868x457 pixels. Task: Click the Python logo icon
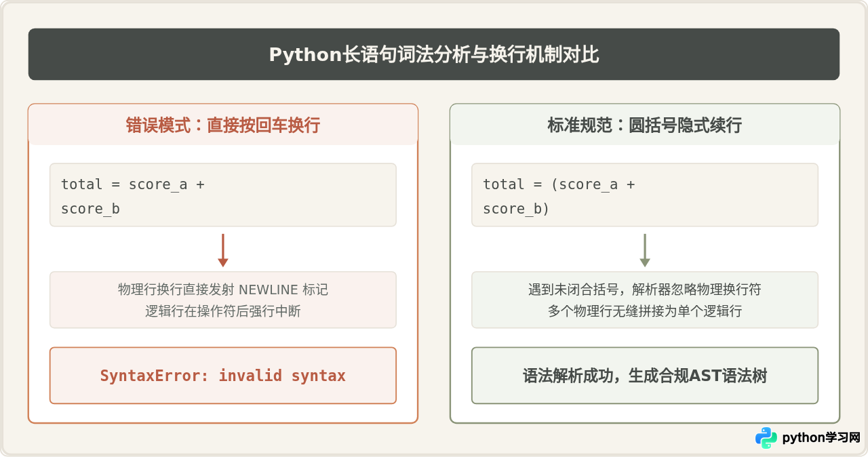click(x=766, y=438)
